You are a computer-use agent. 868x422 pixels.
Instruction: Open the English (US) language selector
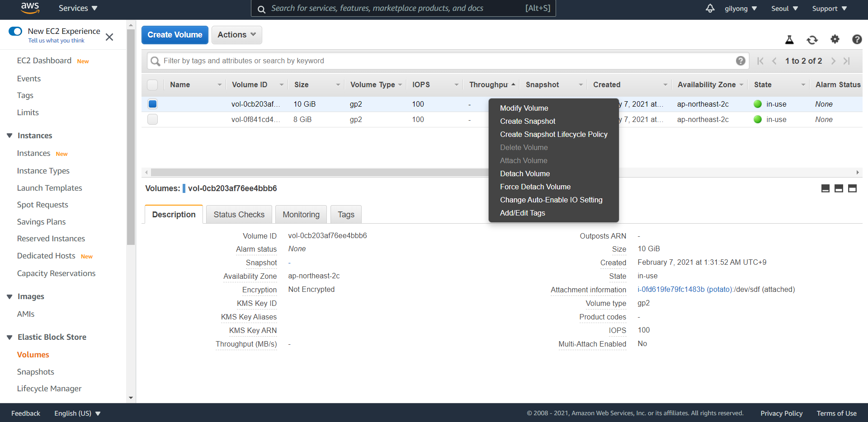[x=77, y=413]
